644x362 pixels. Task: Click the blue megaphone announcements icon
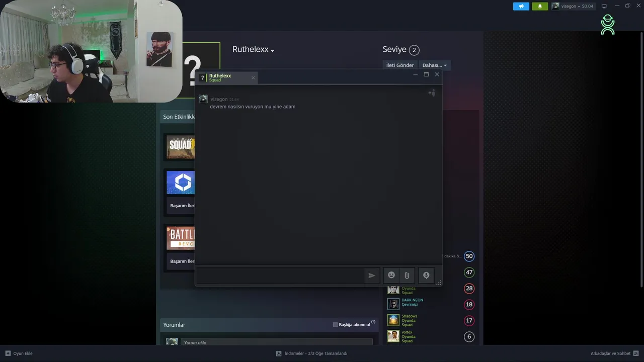[521, 6]
